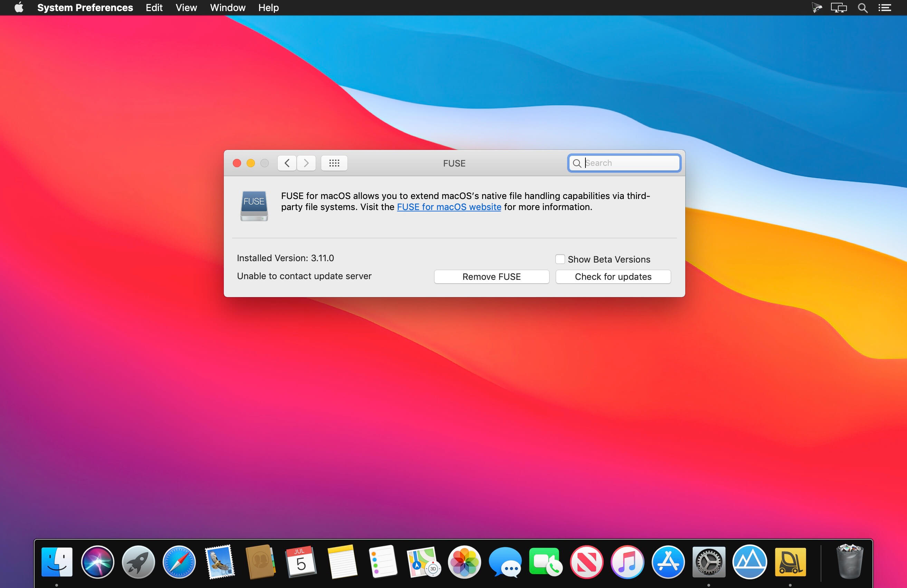Enable Show Beta Versions checkbox
Image resolution: width=907 pixels, height=588 pixels.
[x=560, y=259]
